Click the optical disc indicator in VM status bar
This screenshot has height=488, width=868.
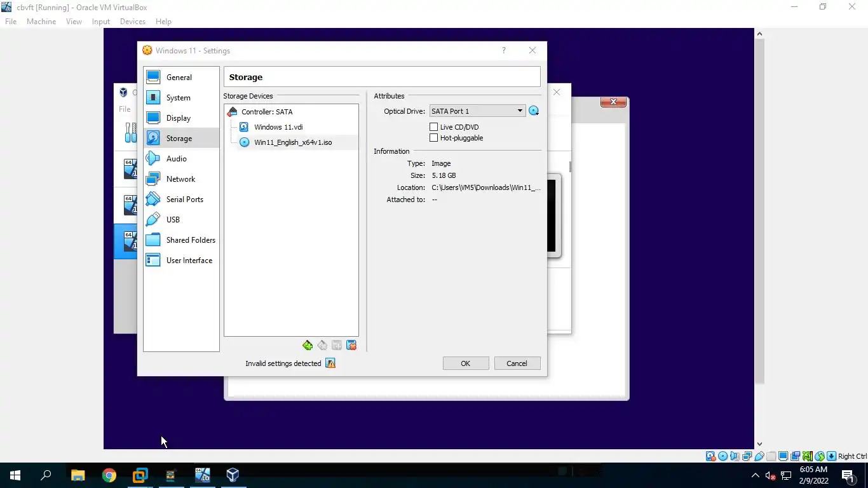(722, 456)
